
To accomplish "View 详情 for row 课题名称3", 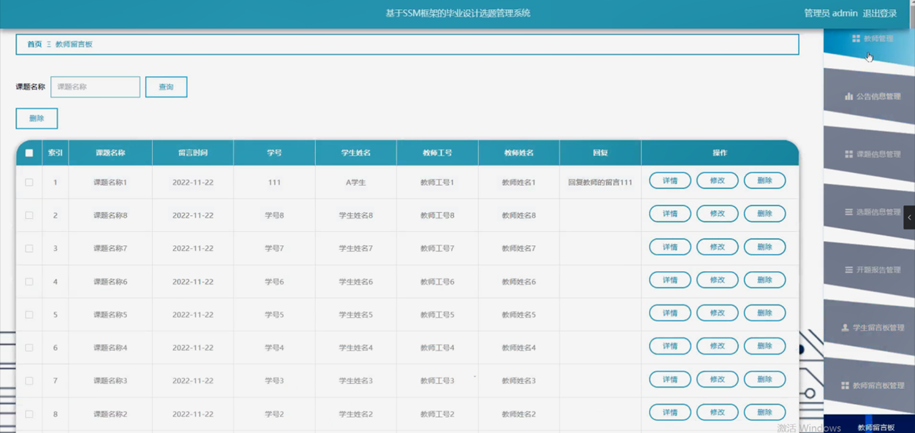I will point(670,379).
